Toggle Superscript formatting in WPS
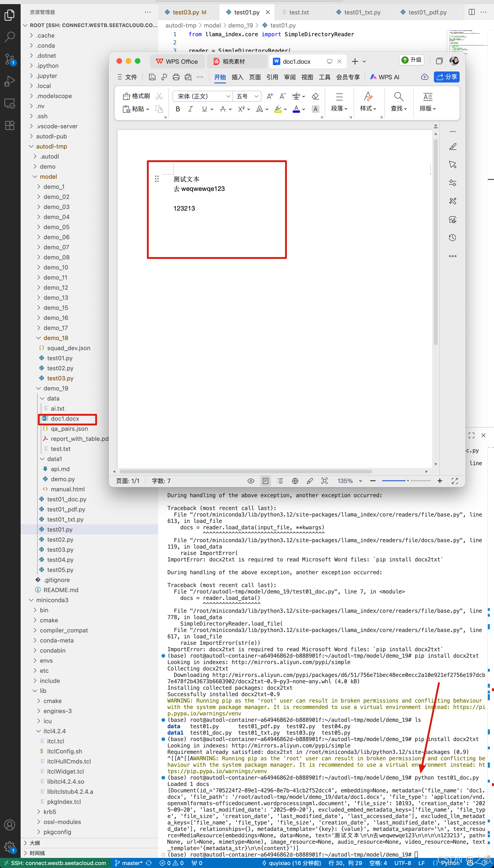Screen dimensions: 494x868 click(241, 109)
